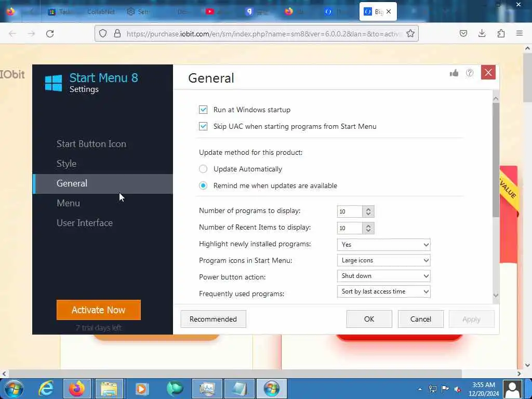Click the Firefox taskbar icon
Image resolution: width=532 pixels, height=399 pixels.
coord(77,389)
